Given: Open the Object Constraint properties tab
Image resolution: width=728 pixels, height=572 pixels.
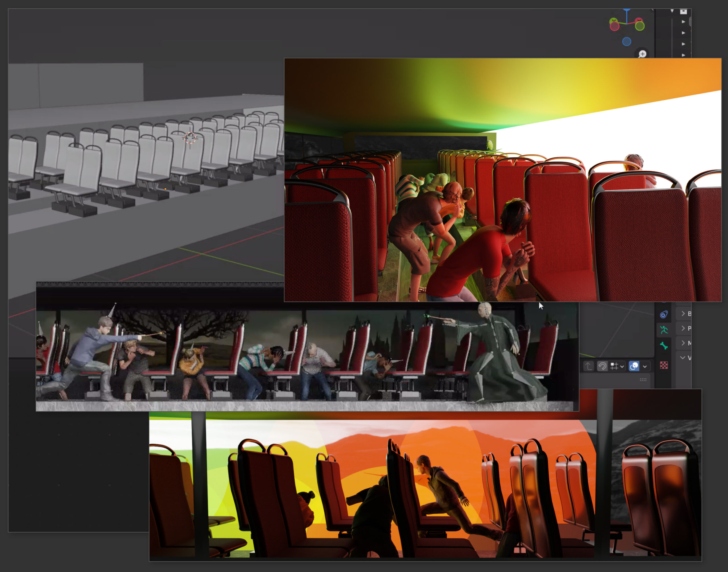Looking at the screenshot, I should pos(664,315).
